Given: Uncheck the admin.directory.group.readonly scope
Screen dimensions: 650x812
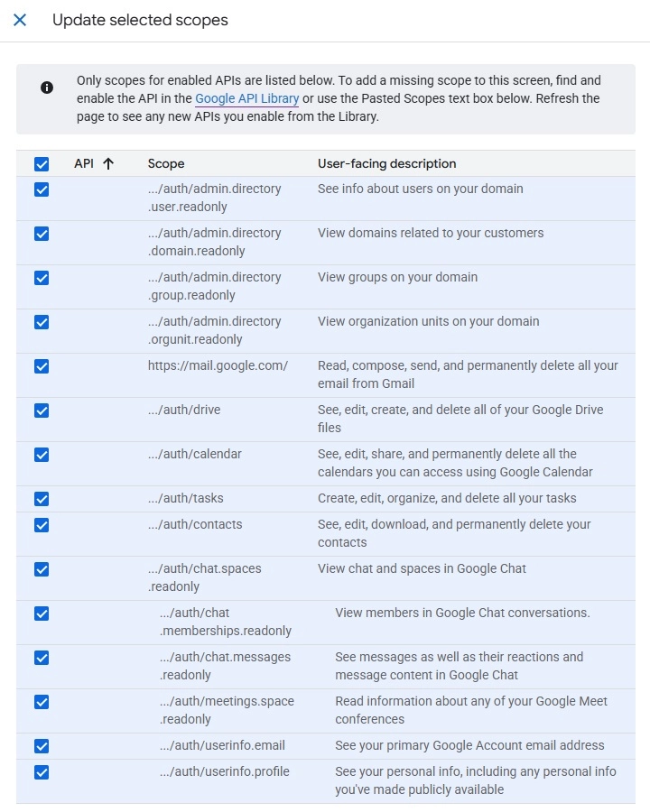Looking at the screenshot, I should coord(42,278).
